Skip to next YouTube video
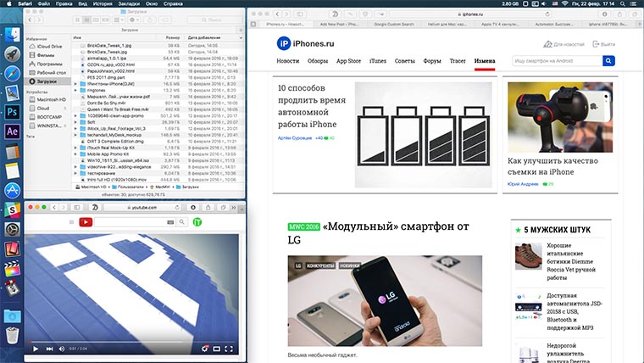Viewport: 644px width, 363px height. click(49, 349)
